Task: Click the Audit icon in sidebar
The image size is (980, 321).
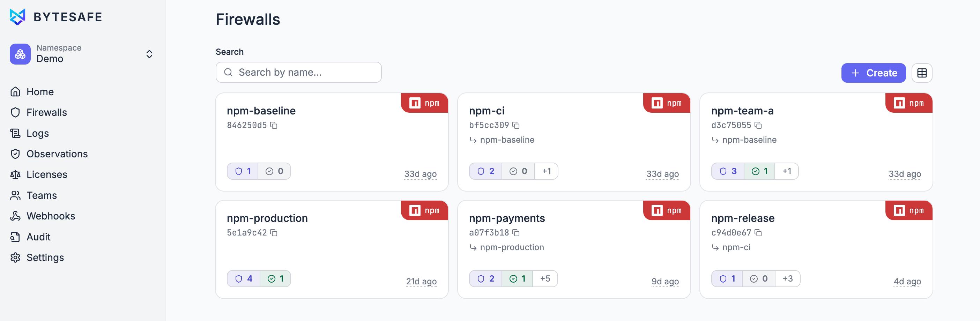Action: [15, 237]
